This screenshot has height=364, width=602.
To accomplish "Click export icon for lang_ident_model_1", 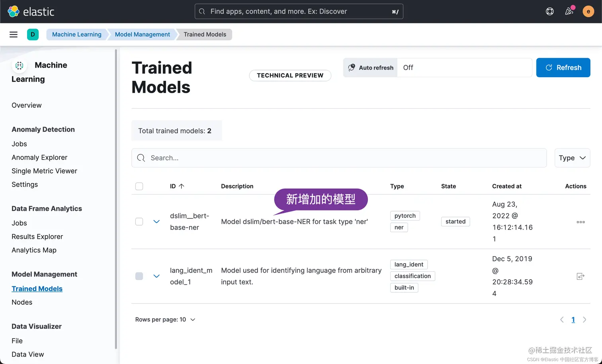I will click(580, 276).
